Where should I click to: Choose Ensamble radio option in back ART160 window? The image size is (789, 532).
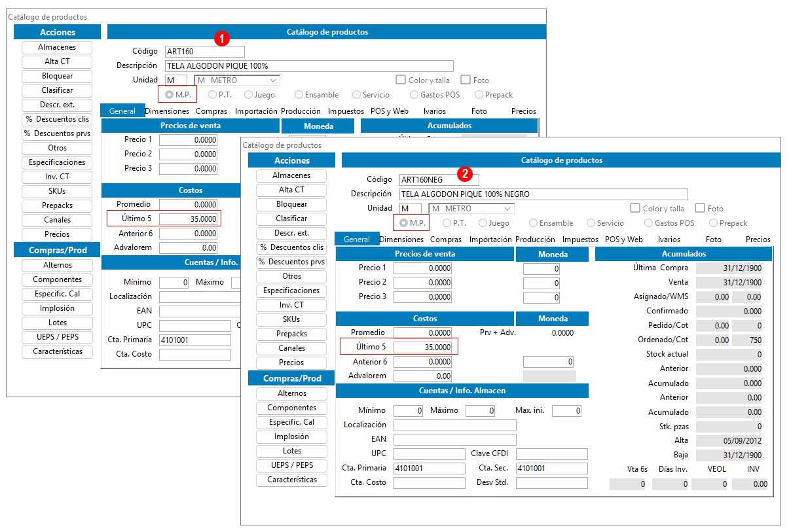pos(299,95)
